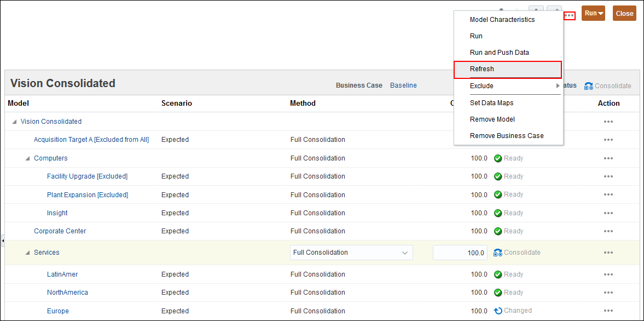Image resolution: width=644 pixels, height=321 pixels.
Task: Click the Services contribution percentage field
Action: click(x=460, y=253)
